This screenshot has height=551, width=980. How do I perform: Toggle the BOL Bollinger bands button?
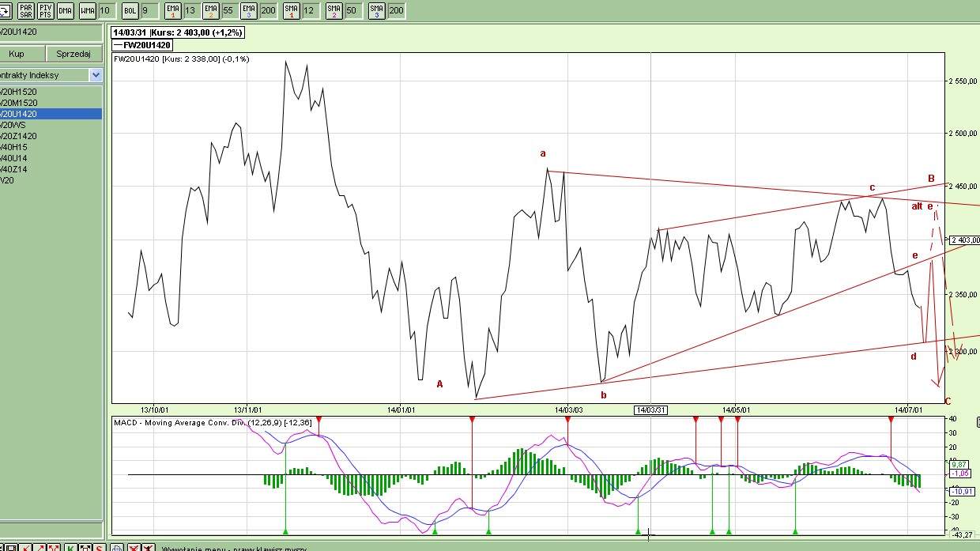point(130,11)
